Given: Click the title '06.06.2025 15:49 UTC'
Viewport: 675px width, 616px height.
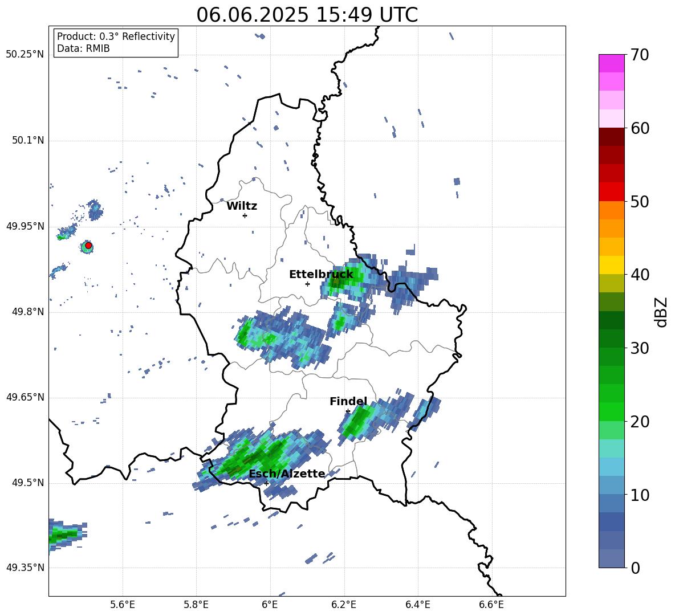Looking at the screenshot, I should click(307, 15).
